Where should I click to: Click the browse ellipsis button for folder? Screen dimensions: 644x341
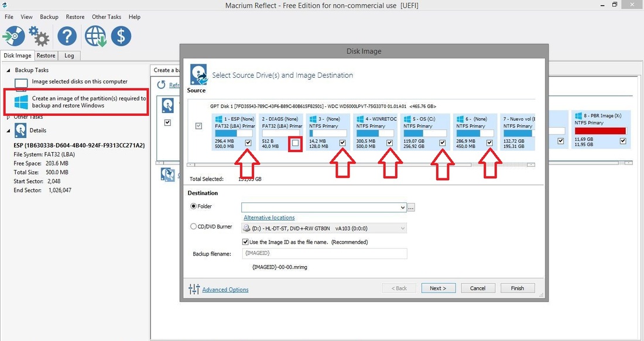click(411, 208)
